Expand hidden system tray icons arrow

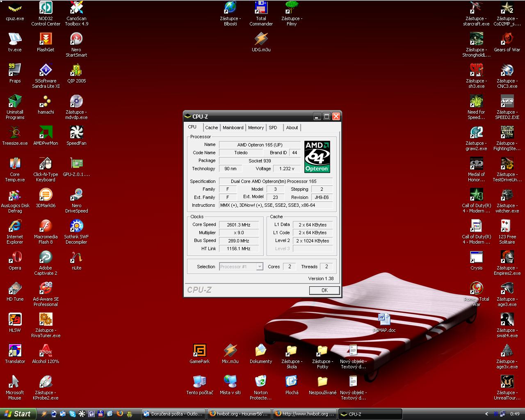pyautogui.click(x=487, y=414)
